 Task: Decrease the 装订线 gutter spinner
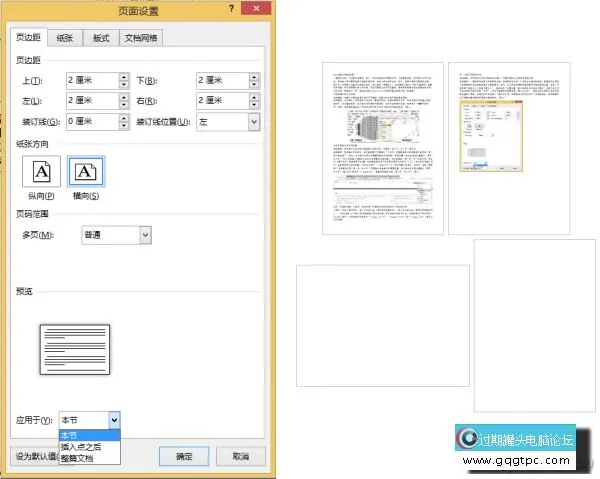coord(124,126)
